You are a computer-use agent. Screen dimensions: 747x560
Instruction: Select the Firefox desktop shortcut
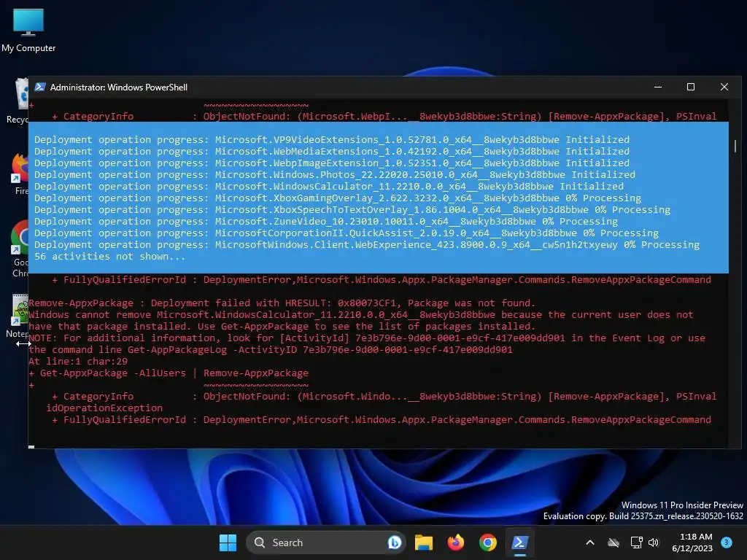[20, 174]
